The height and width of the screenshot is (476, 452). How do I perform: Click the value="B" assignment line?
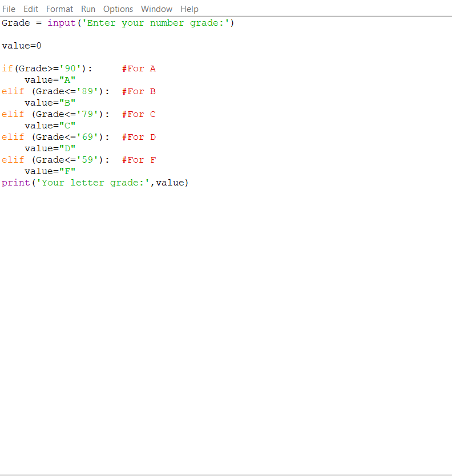pyautogui.click(x=50, y=103)
